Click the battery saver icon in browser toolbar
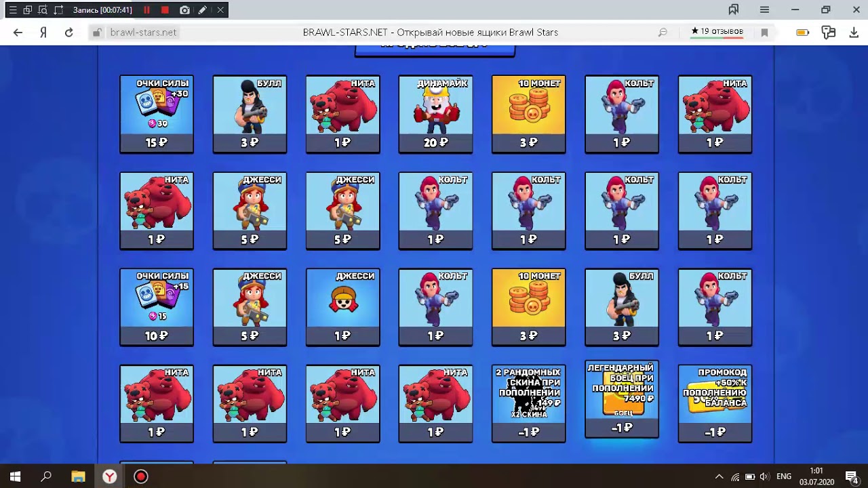Viewport: 868px width, 488px height. [802, 33]
